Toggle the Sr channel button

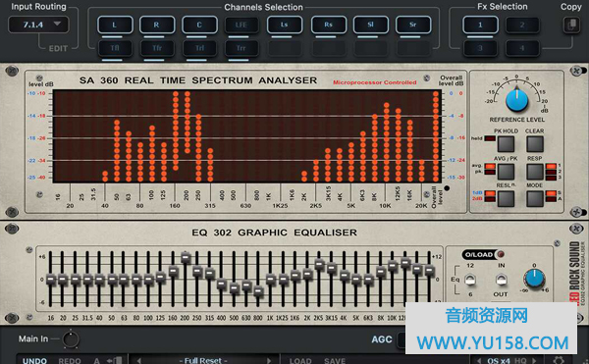(x=413, y=25)
